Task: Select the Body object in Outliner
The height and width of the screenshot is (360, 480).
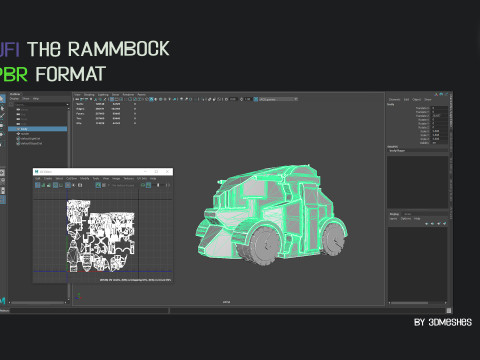Action: tap(38, 129)
